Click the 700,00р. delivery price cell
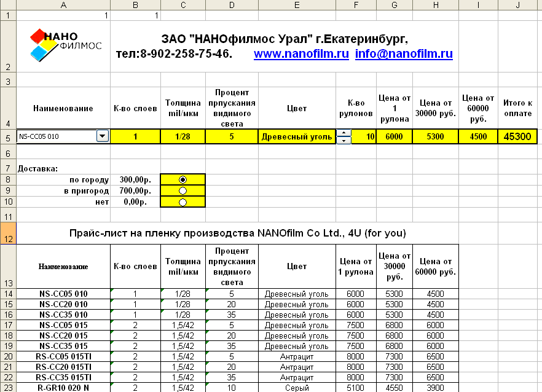The width and height of the screenshot is (542, 392). point(135,191)
